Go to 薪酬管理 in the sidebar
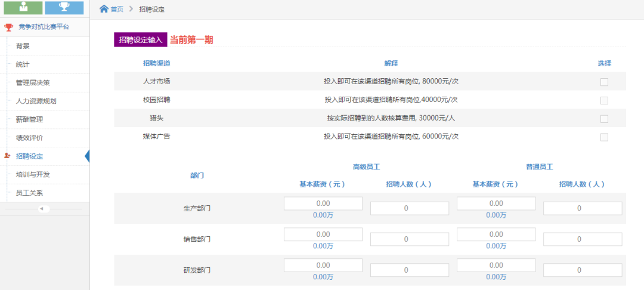644x290 pixels. (x=29, y=119)
